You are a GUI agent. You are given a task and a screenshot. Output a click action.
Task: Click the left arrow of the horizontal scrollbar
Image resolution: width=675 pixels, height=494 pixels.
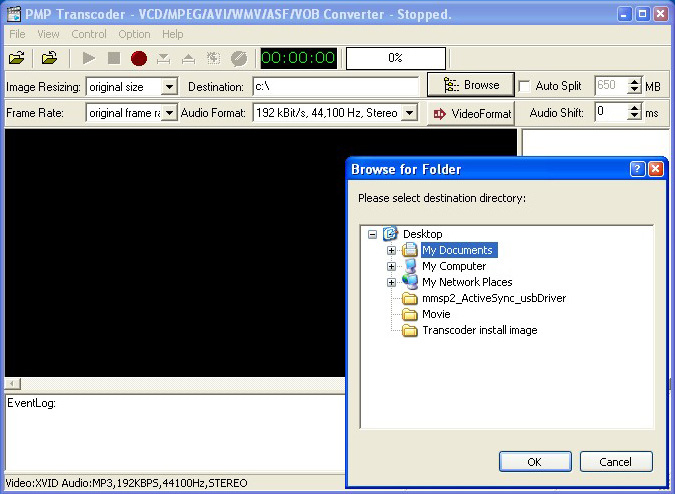click(12, 383)
